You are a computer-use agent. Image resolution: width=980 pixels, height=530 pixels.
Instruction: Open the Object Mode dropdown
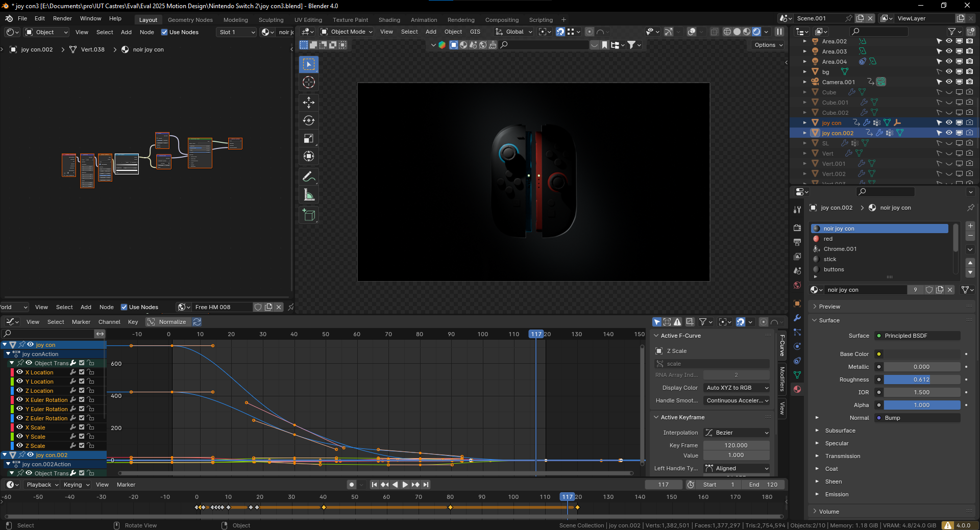click(x=347, y=32)
